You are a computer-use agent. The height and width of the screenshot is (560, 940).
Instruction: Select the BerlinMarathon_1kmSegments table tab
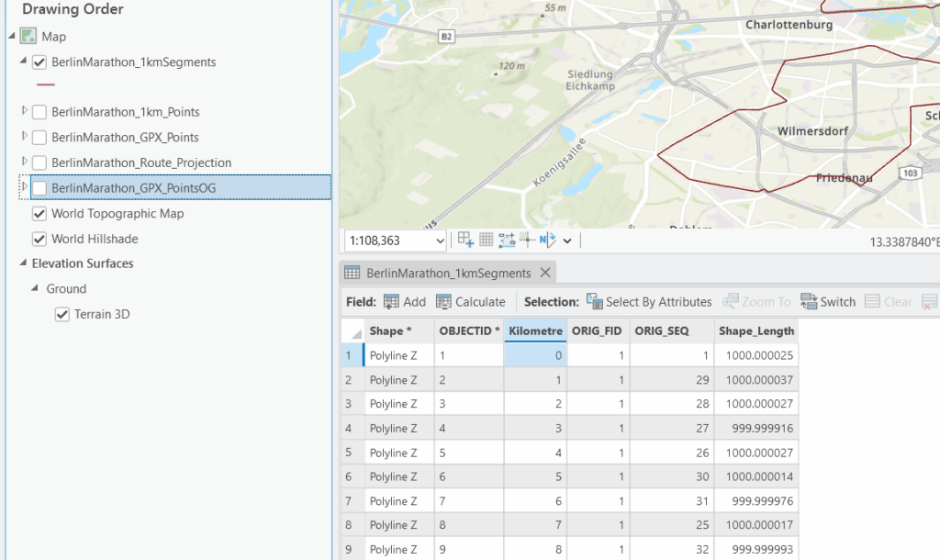point(447,273)
